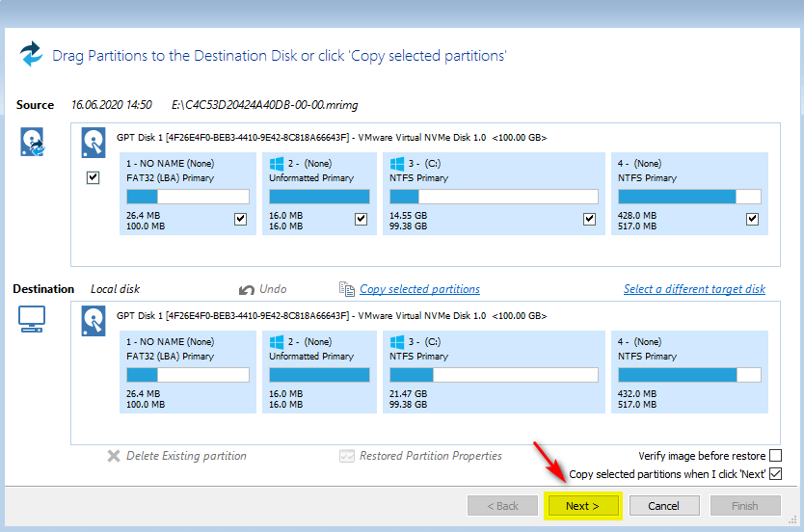Viewport: 804px width, 532px height.
Task: Uncheck source partition 3 (C:) checkbox
Action: coord(589,220)
